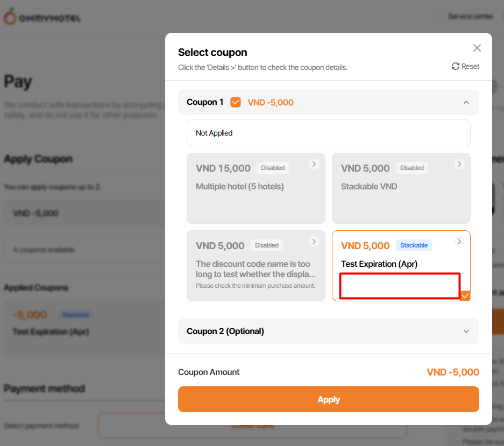Click the Coupon 1 header bar
This screenshot has height=446, width=504.
(x=344, y=102)
